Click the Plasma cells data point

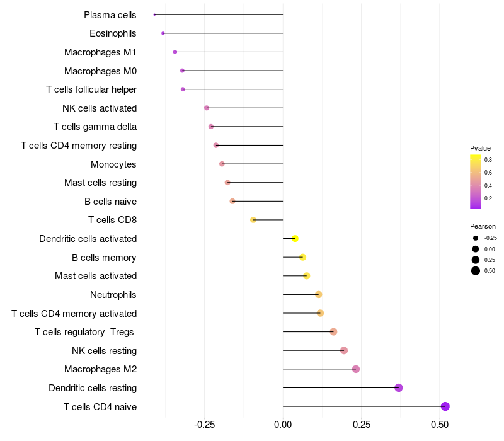point(154,14)
